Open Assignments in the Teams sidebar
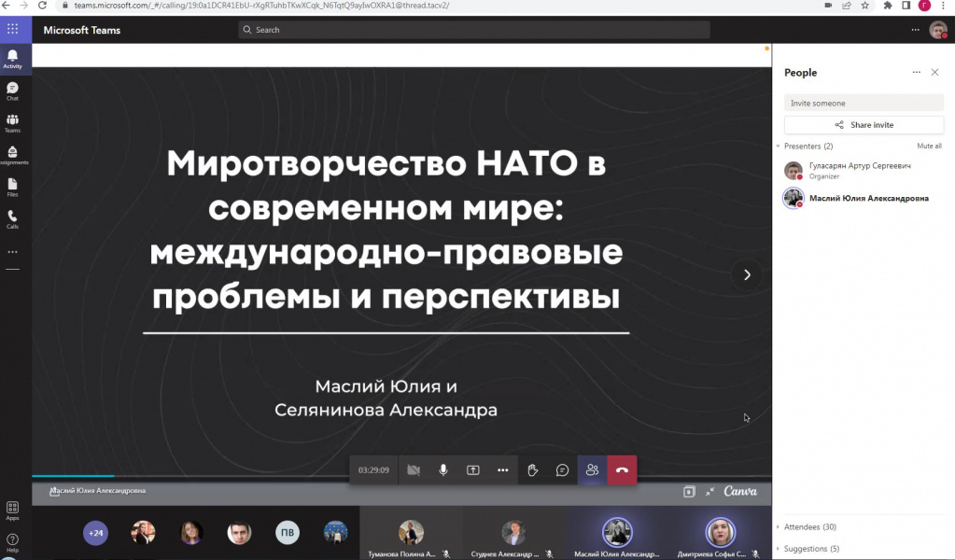 [x=12, y=155]
